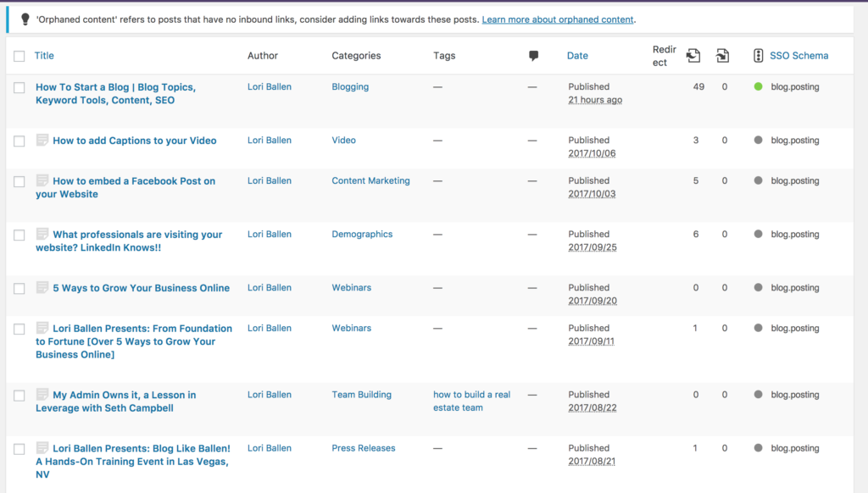Open How to add Captions to your Video

[x=135, y=141]
